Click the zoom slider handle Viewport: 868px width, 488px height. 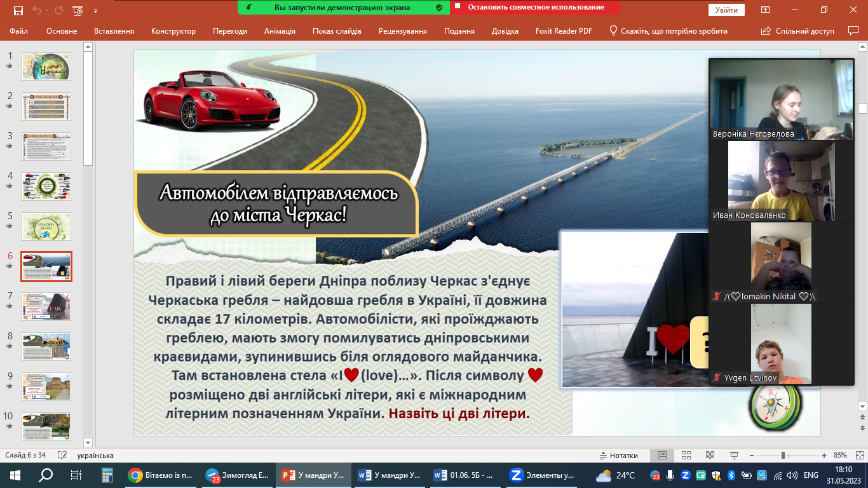pos(783,456)
